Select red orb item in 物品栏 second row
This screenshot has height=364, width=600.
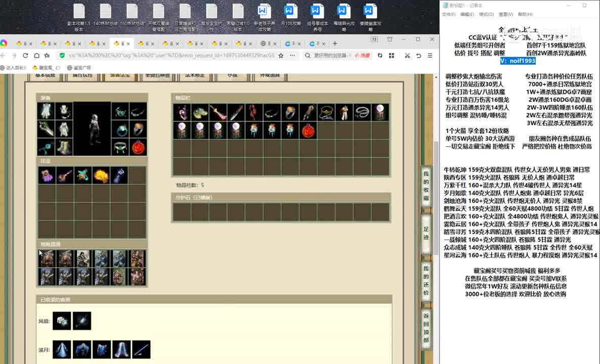click(308, 130)
